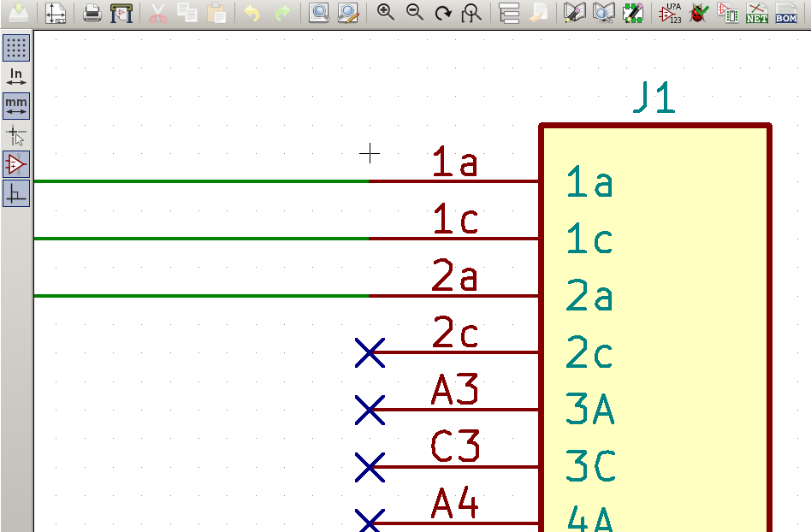Select no-connect flag on pin 2c

370,352
